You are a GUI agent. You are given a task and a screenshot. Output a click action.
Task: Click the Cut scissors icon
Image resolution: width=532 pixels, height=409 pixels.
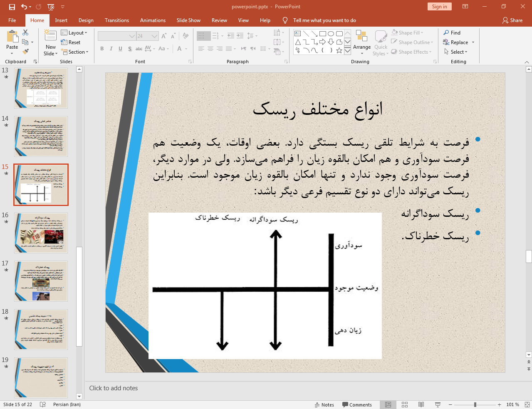point(25,32)
